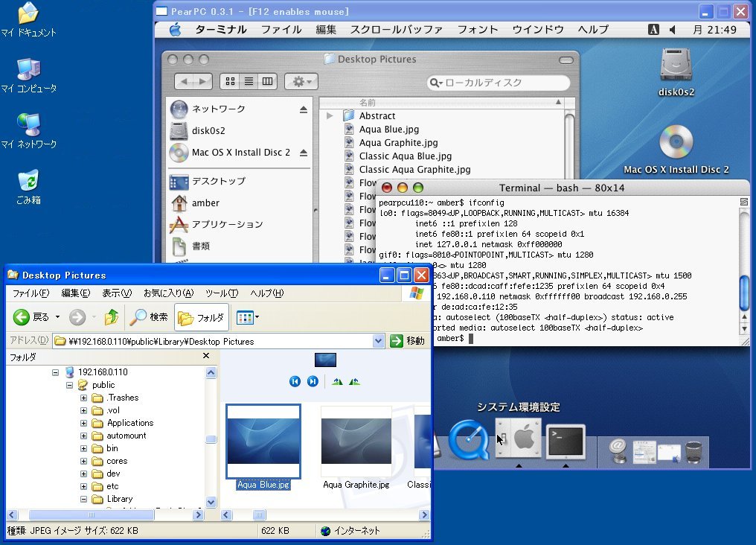Image resolution: width=756 pixels, height=545 pixels.
Task: Collapse the 192.168.0.110 tree node
Action: click(x=56, y=372)
